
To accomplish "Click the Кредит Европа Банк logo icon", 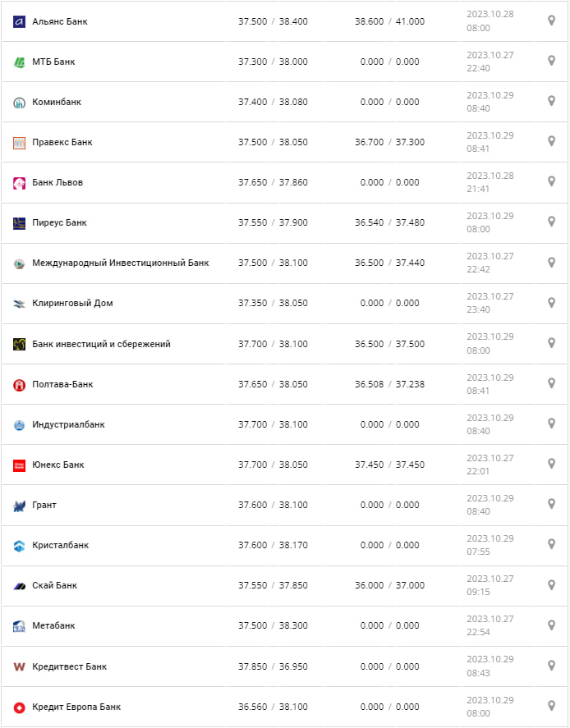I will click(x=20, y=707).
